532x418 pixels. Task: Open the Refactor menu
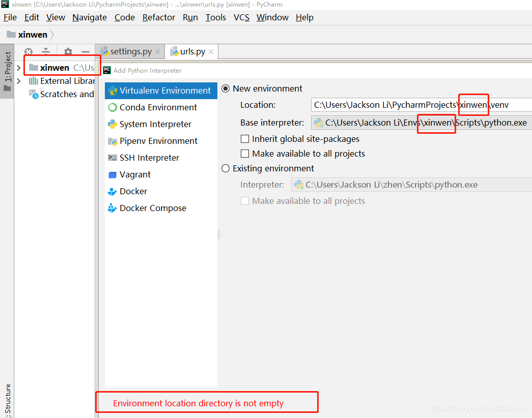(158, 17)
